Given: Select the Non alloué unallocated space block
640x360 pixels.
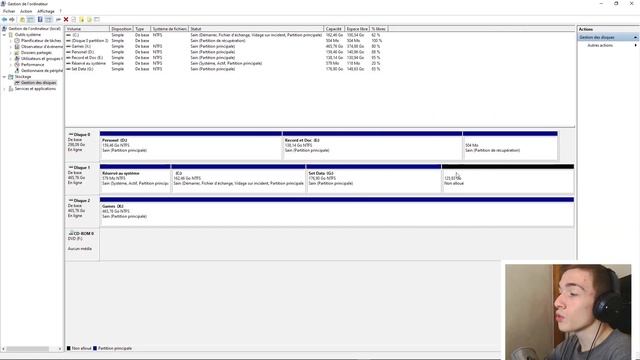Looking at the screenshot, I should (x=508, y=179).
